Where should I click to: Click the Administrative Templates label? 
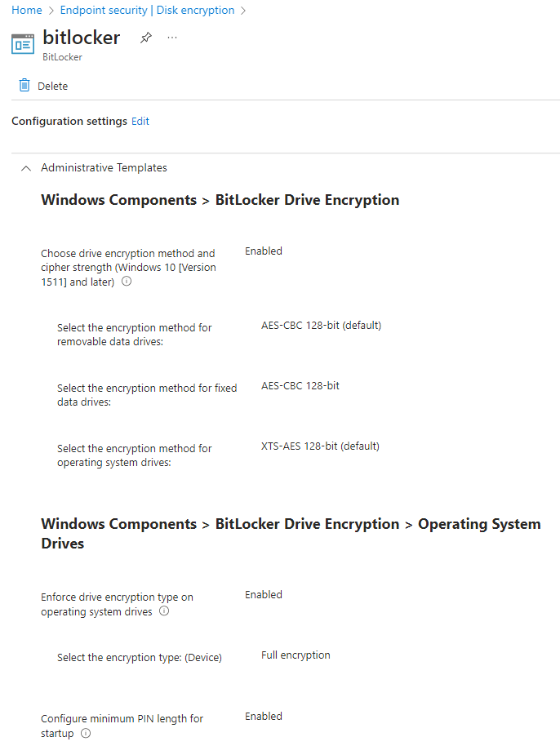pos(104,167)
